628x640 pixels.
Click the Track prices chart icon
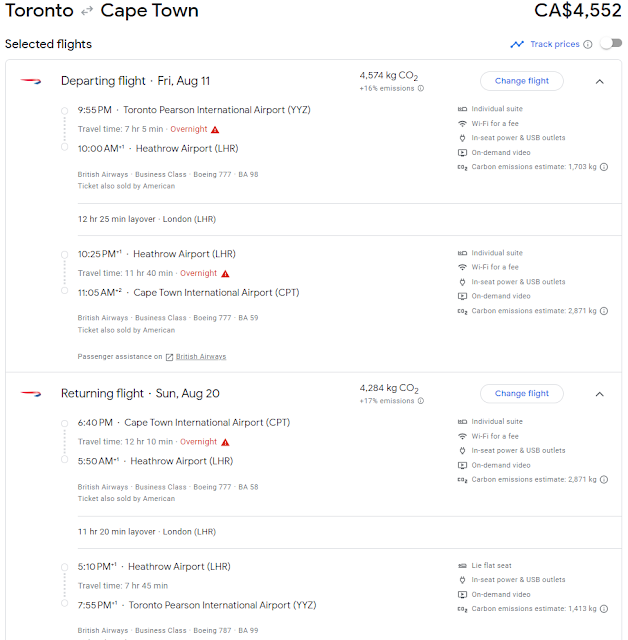[517, 44]
